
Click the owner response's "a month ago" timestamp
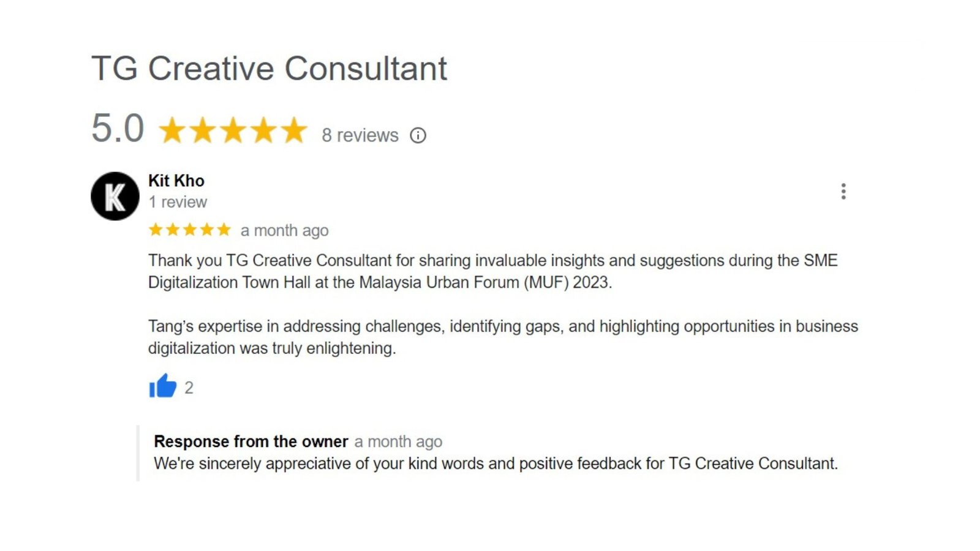pyautogui.click(x=398, y=442)
